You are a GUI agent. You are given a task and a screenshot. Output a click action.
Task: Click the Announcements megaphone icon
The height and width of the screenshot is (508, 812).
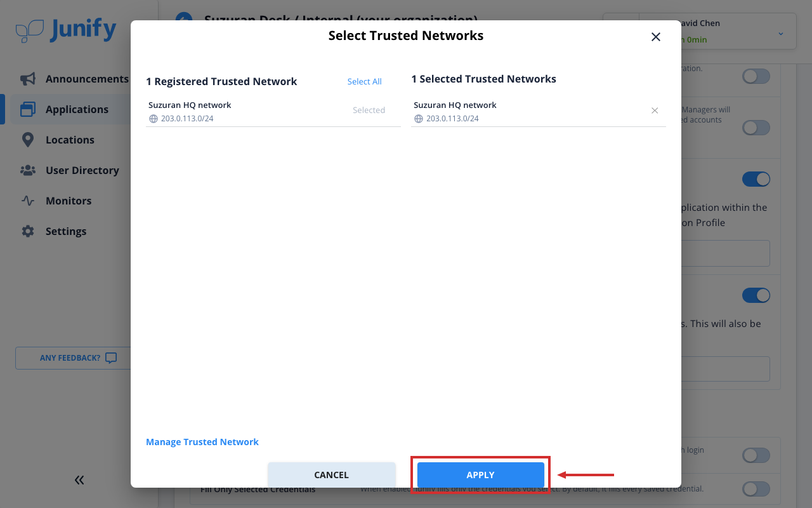28,79
